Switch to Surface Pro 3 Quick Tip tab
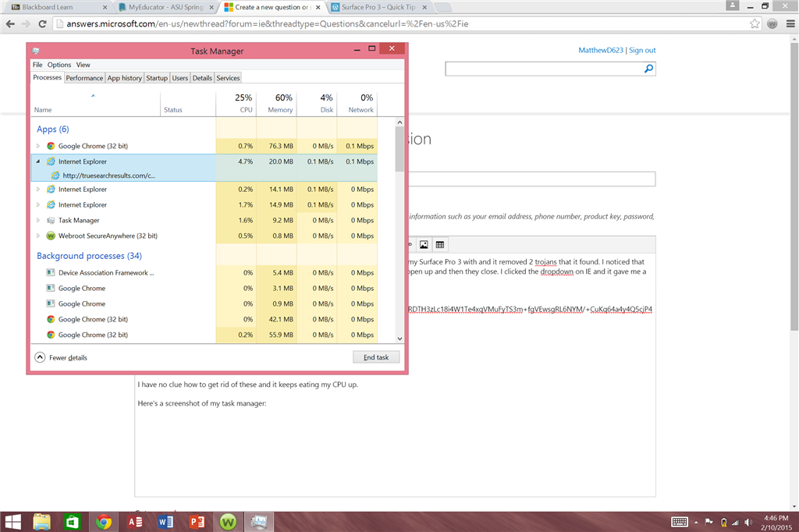 [x=378, y=7]
